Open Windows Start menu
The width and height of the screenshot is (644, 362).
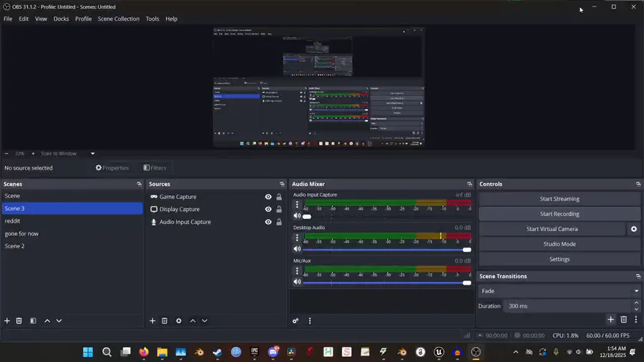[x=88, y=352]
